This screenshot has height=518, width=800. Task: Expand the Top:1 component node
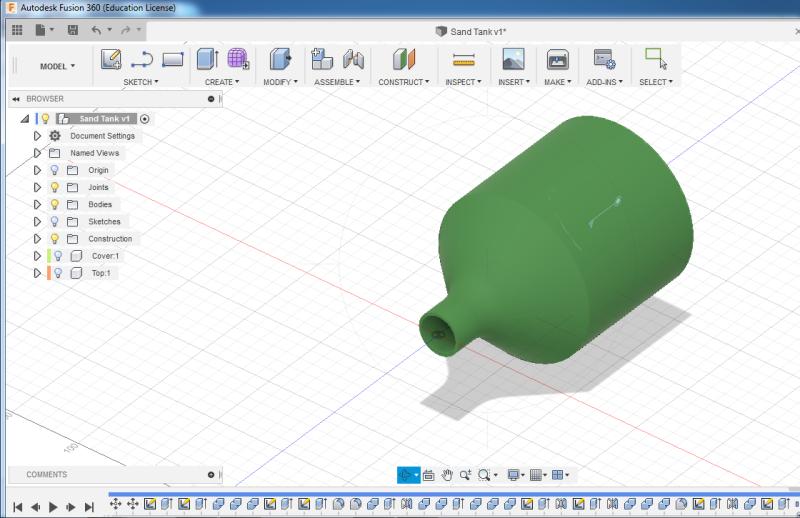tap(37, 273)
